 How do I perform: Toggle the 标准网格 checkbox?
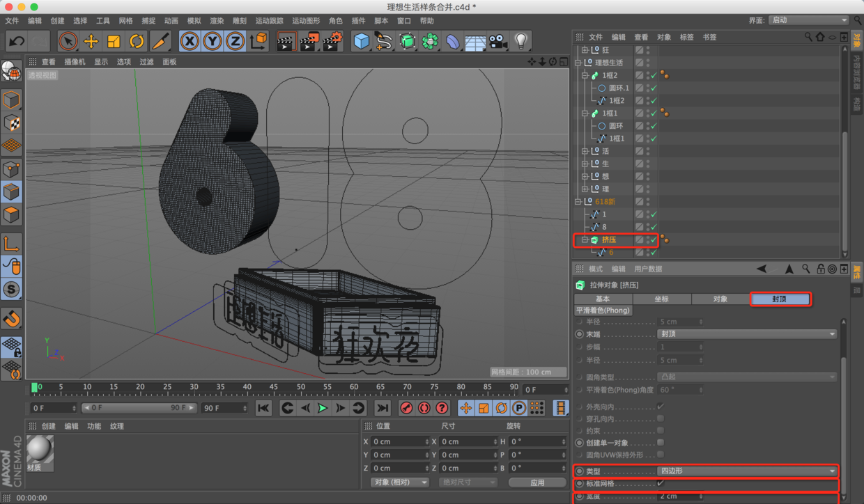coord(661,483)
